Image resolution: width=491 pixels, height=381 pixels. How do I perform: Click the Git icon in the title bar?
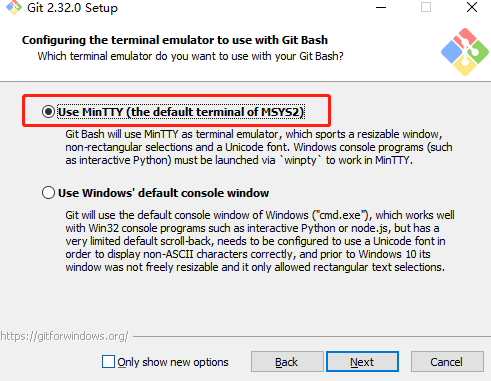(14, 7)
